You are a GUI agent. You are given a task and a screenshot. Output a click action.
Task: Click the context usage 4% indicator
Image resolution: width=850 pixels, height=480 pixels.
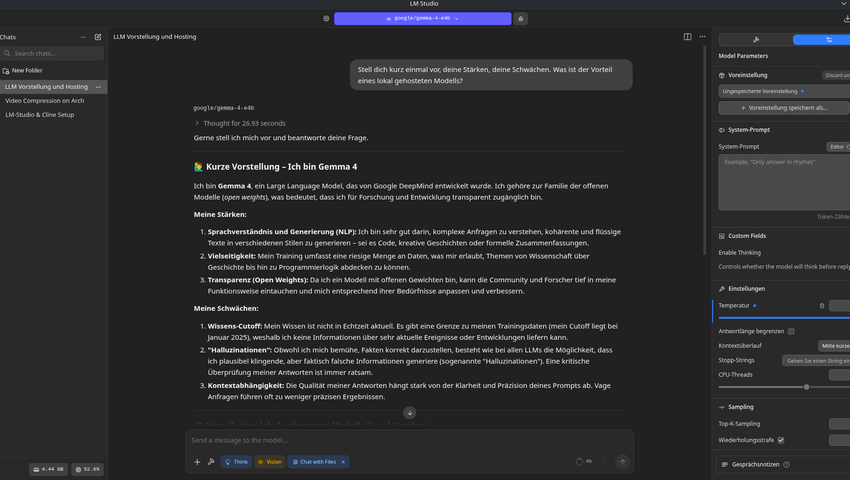point(584,462)
